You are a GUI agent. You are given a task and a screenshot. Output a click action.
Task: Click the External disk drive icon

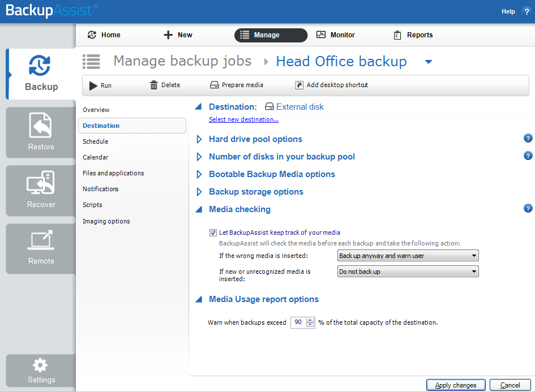click(x=269, y=107)
